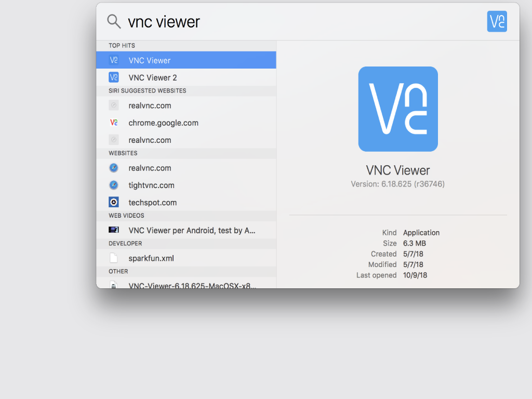
Task: Click the Safari icon of realvnc.com under Websites
Action: (114, 168)
